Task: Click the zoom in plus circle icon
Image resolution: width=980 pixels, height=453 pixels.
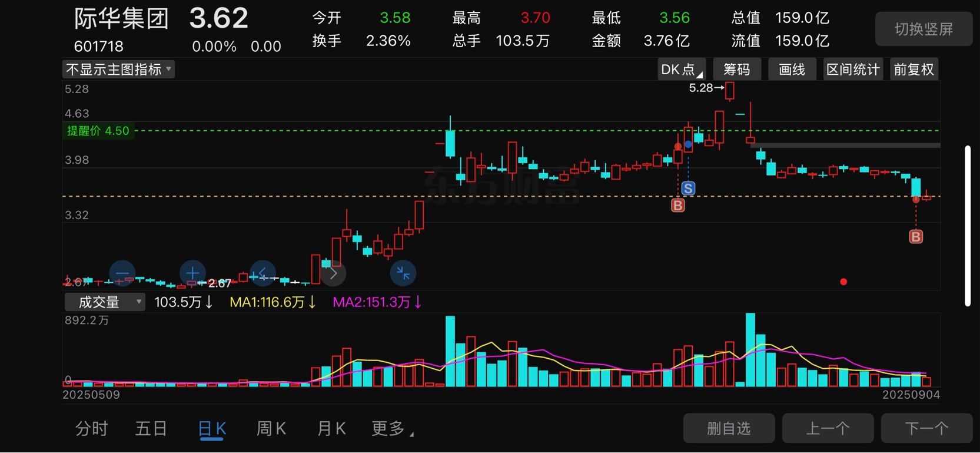Action: point(192,273)
